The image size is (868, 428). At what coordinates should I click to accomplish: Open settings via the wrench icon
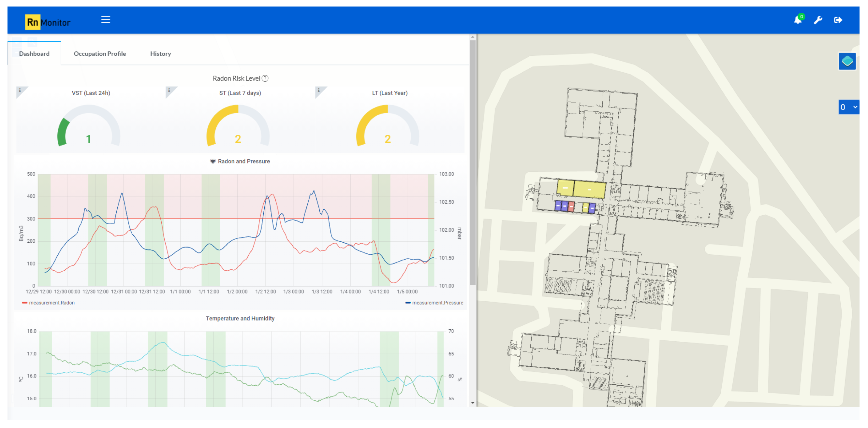tap(818, 20)
